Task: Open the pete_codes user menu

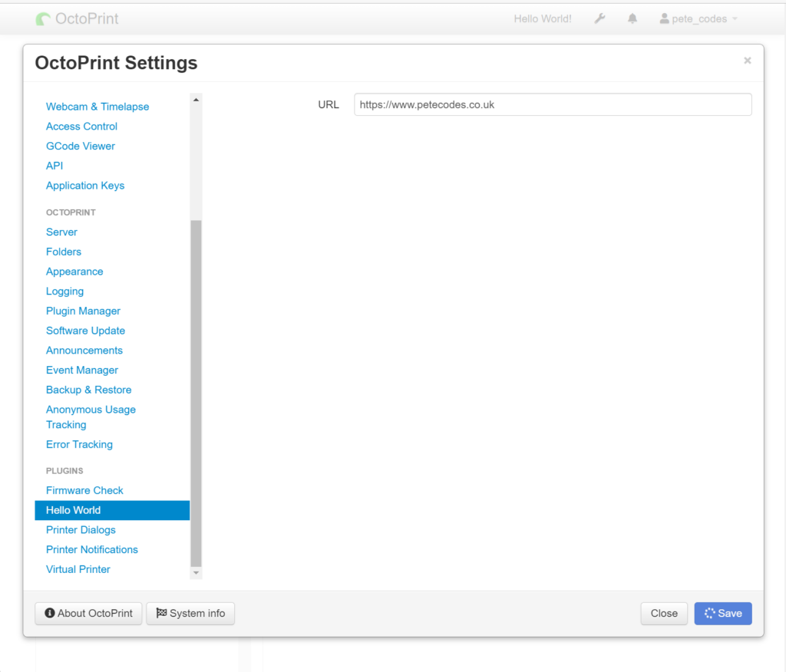Action: [x=698, y=18]
